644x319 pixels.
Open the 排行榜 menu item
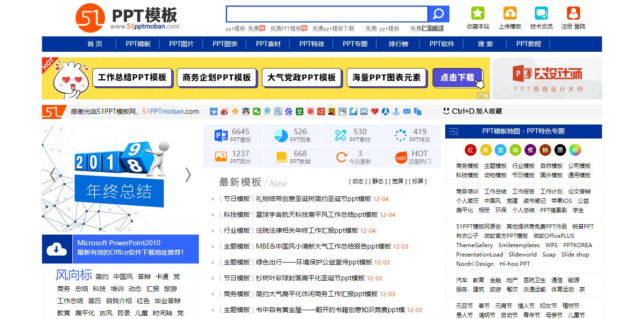pyautogui.click(x=398, y=44)
